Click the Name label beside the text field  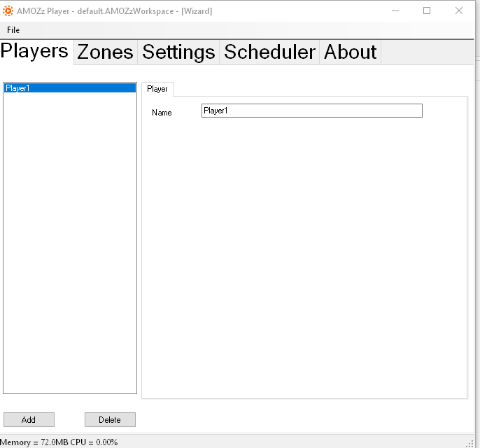[x=162, y=113]
